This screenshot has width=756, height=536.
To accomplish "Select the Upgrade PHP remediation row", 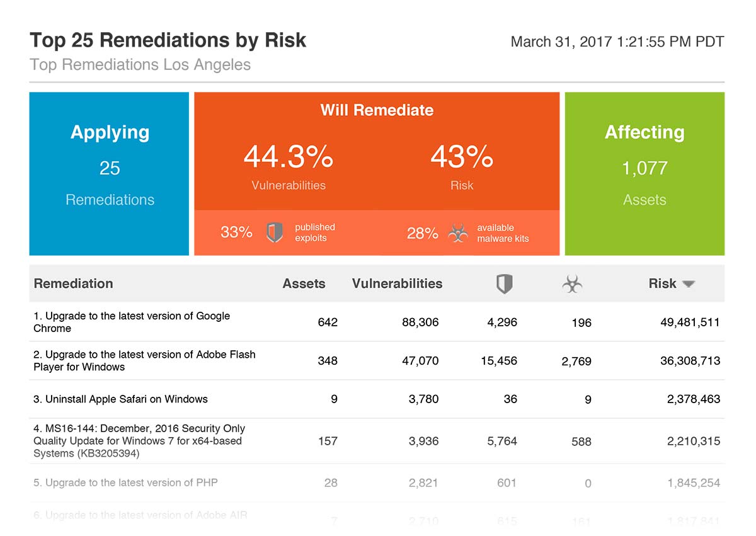I will coord(125,482).
